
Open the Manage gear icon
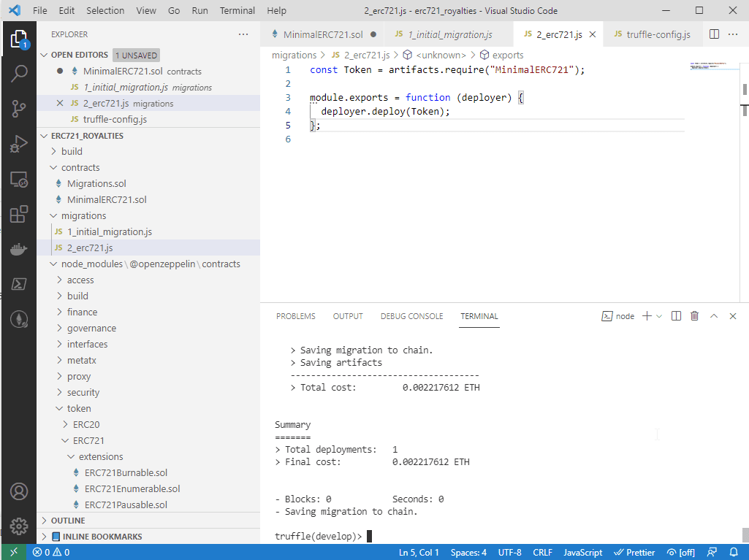click(19, 526)
